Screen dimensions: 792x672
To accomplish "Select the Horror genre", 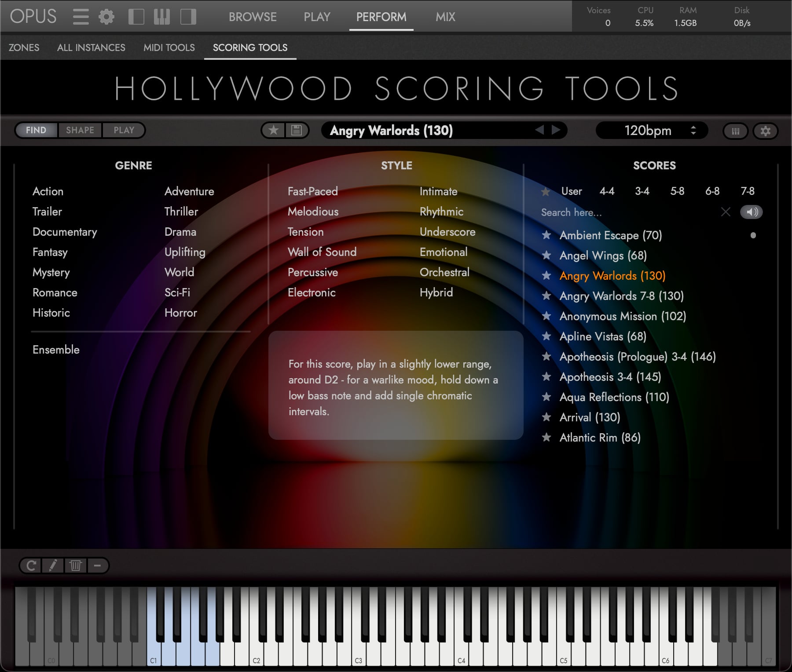I will click(181, 313).
